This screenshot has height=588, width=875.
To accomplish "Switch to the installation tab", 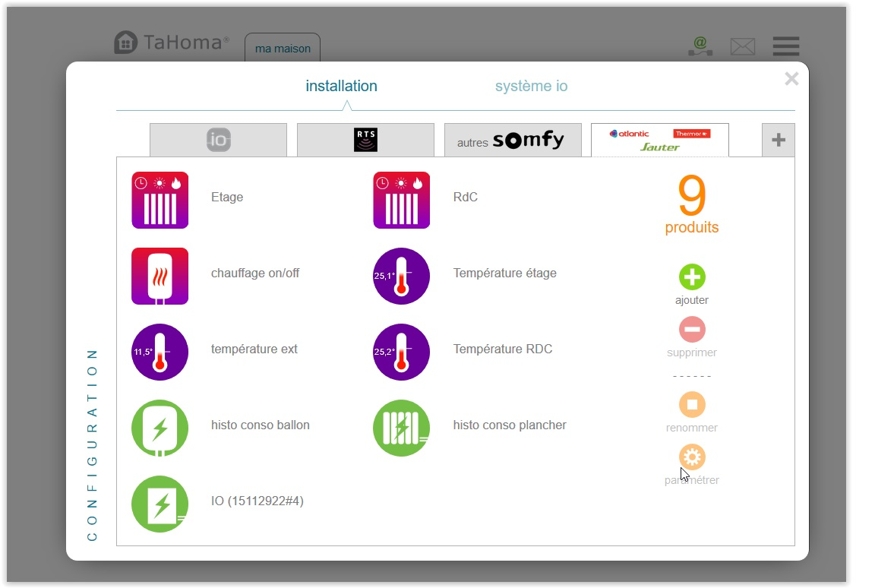I will click(x=341, y=86).
